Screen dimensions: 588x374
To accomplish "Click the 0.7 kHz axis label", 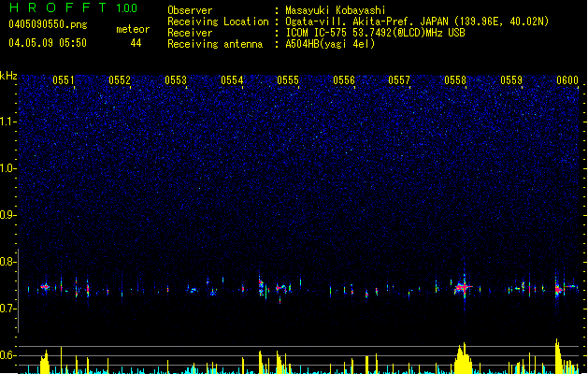I will pyautogui.click(x=7, y=309).
